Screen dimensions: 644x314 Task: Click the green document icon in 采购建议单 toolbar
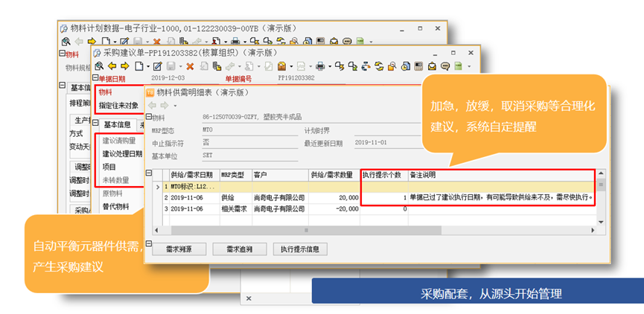(458, 66)
